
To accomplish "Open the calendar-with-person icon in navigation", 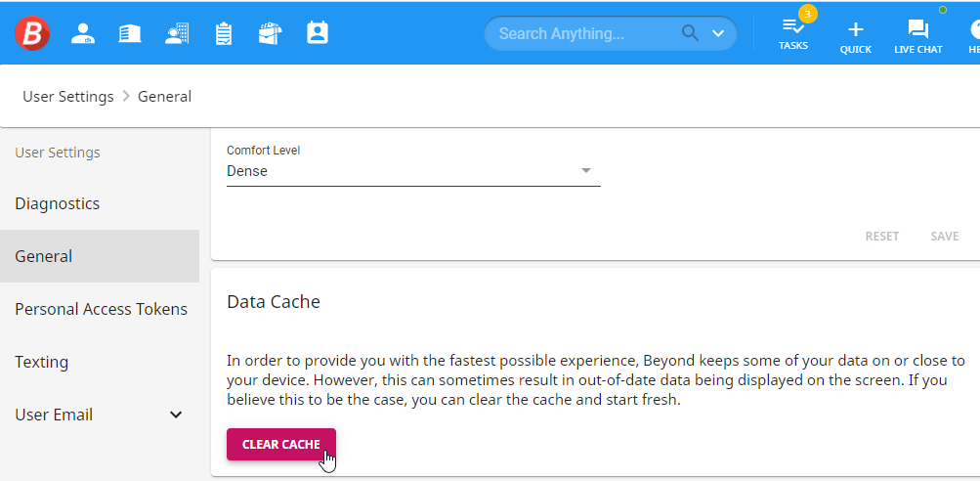I will [x=318, y=33].
